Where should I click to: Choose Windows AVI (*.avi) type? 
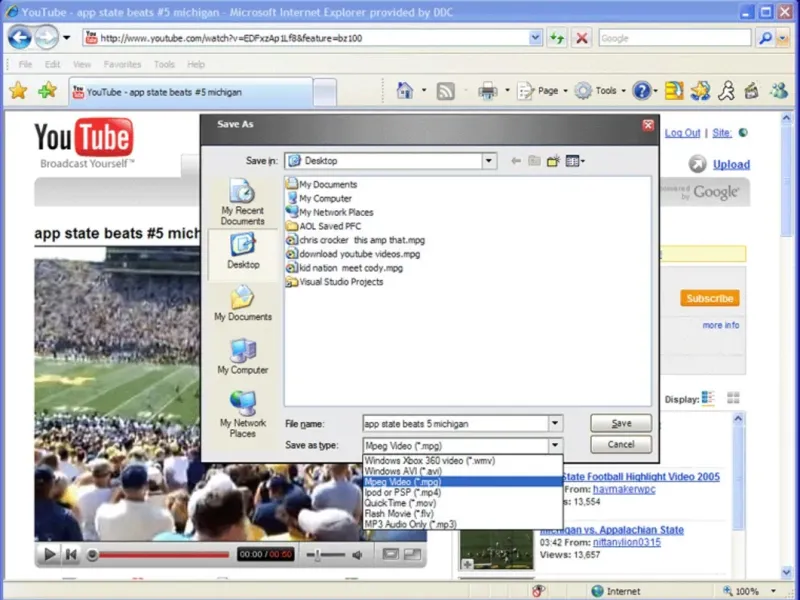463,471
